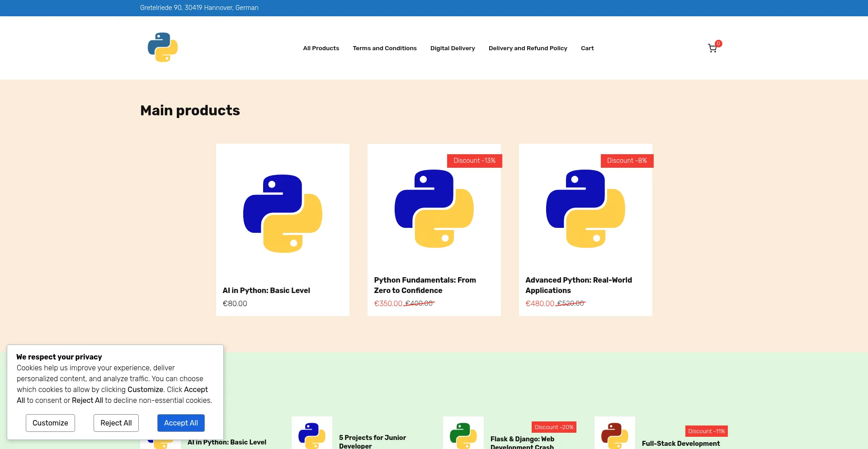Click the Discount -11% badge

(706, 431)
